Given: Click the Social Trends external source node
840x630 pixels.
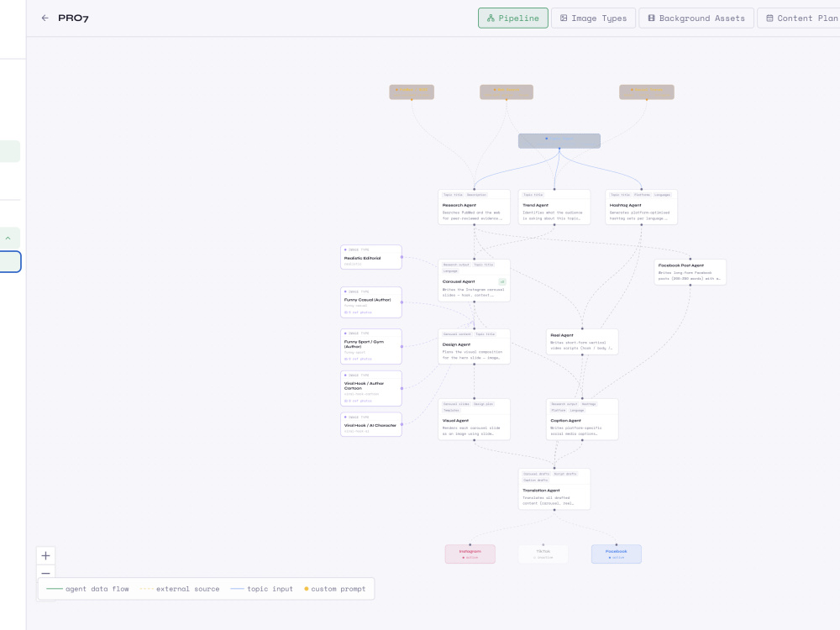Looking at the screenshot, I should 647,92.
